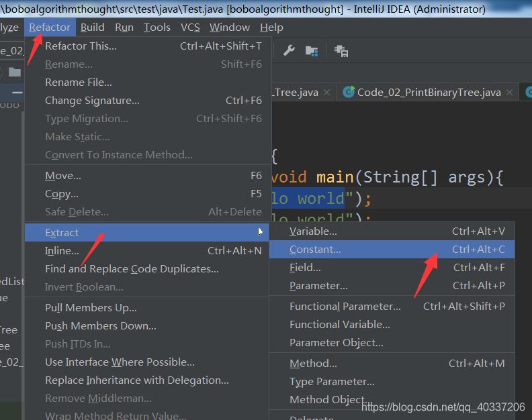
Task: Select Extract Parameter... submenu item
Action: (392, 285)
